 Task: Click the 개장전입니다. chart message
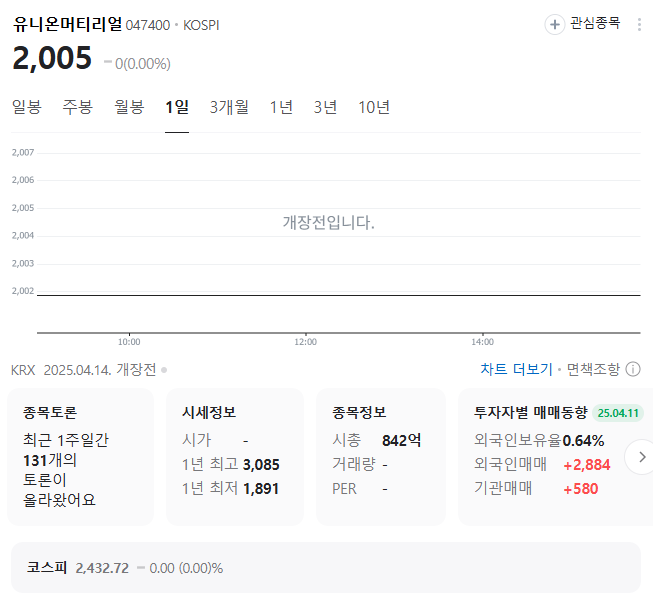tap(329, 222)
